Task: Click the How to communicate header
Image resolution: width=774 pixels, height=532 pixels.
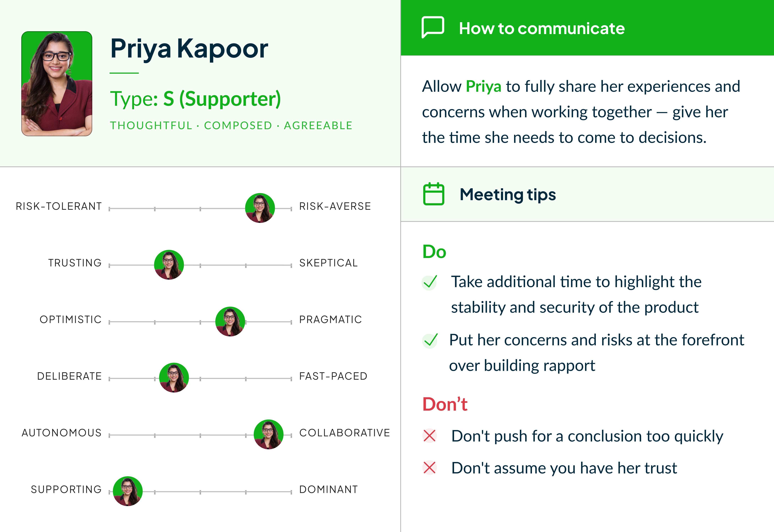Action: coord(541,28)
